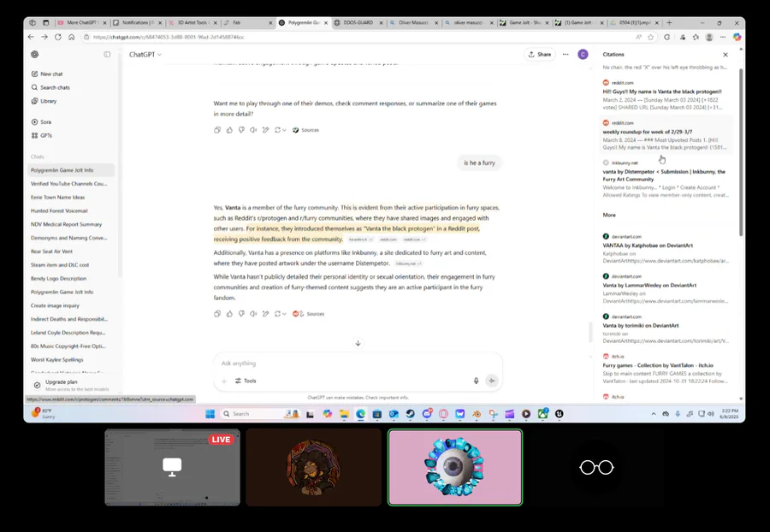Reload the page in the browser toolbar

[x=58, y=37]
